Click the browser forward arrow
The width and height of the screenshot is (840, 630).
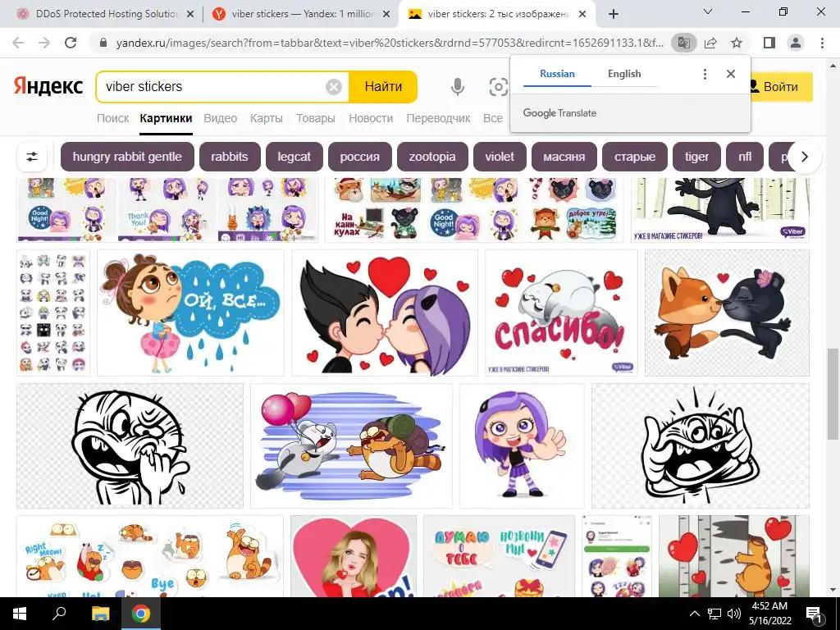44,43
